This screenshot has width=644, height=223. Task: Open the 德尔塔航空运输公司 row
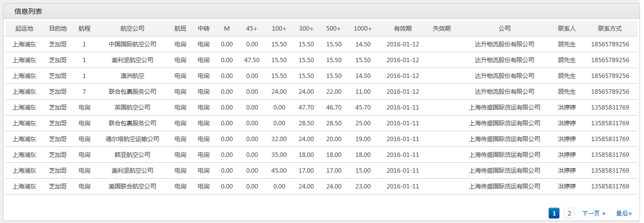pyautogui.click(x=132, y=139)
